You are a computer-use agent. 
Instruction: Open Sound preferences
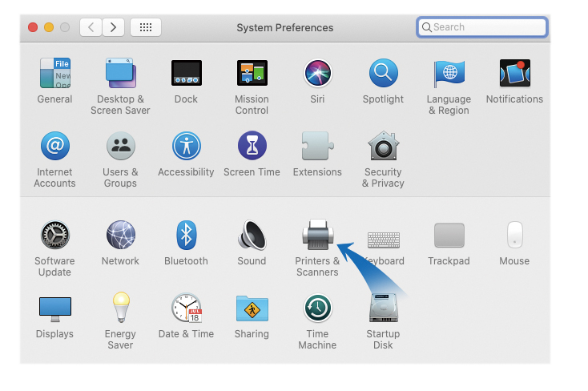252,235
